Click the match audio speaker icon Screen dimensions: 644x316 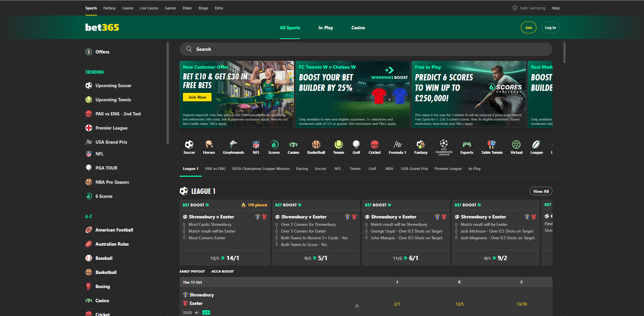coord(197,313)
